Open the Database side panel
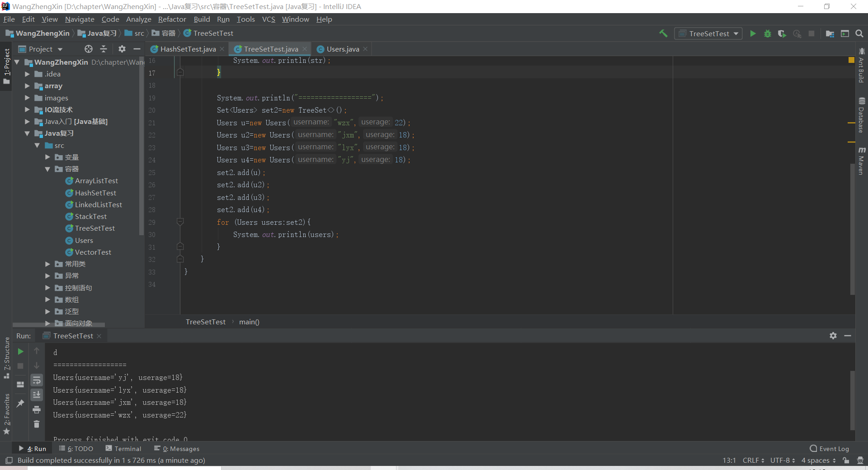This screenshot has height=470, width=868. point(862,115)
